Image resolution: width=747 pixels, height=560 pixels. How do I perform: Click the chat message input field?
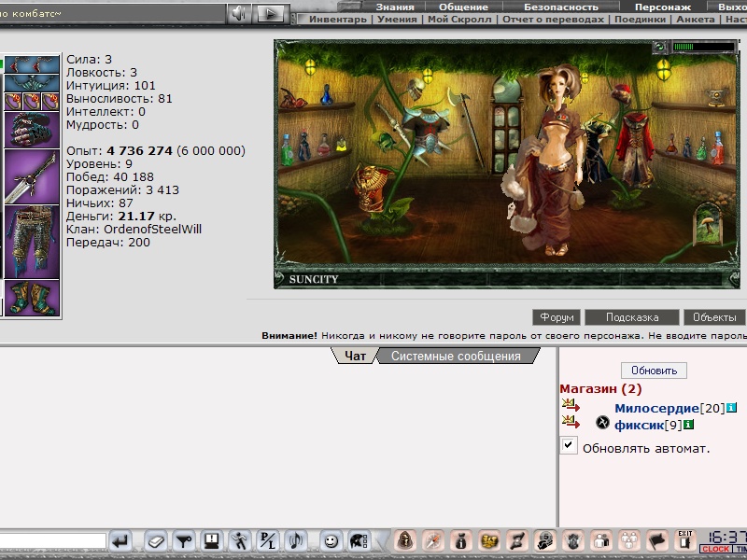(52, 541)
